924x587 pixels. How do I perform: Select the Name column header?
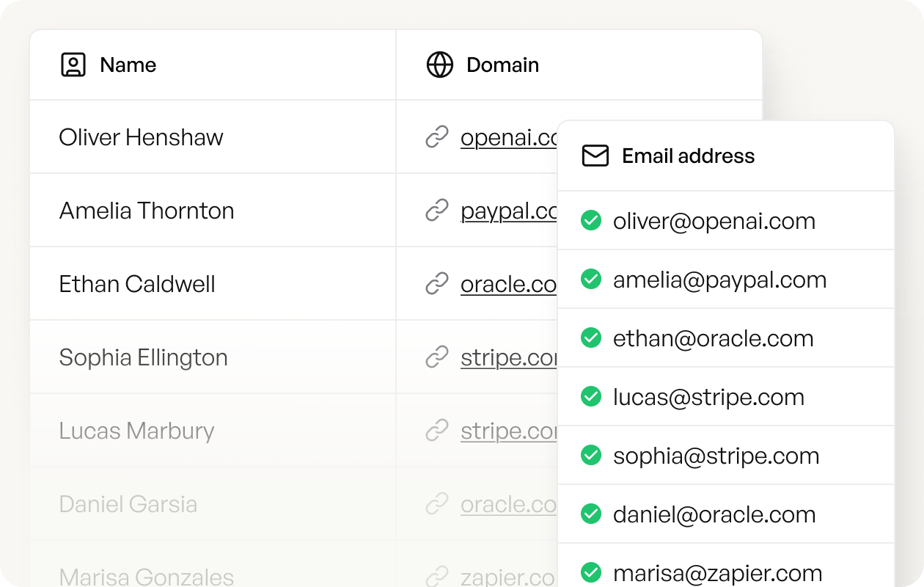(128, 65)
